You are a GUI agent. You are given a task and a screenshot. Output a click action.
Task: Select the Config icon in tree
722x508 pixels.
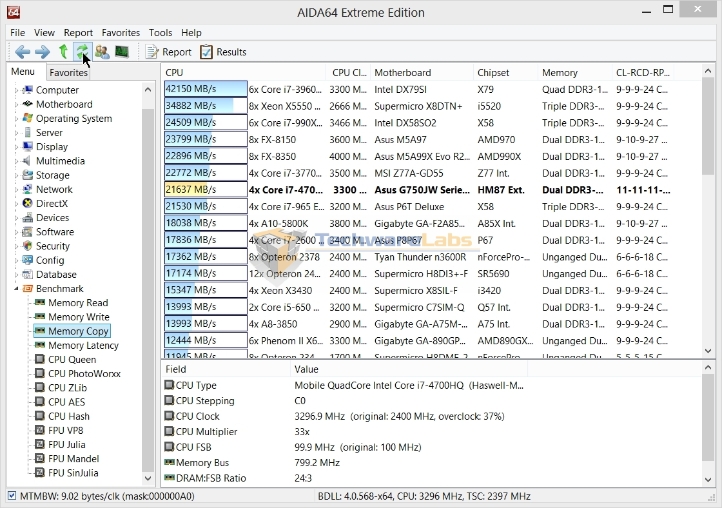[28, 260]
